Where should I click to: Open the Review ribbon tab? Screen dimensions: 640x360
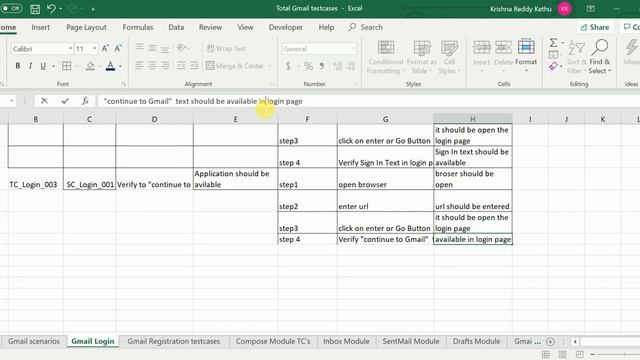[x=210, y=27]
